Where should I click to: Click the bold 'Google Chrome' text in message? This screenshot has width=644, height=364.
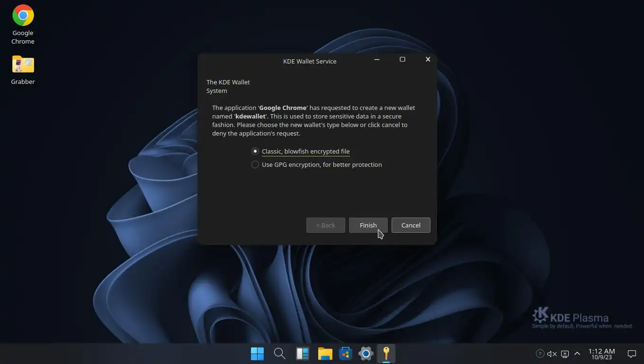283,108
